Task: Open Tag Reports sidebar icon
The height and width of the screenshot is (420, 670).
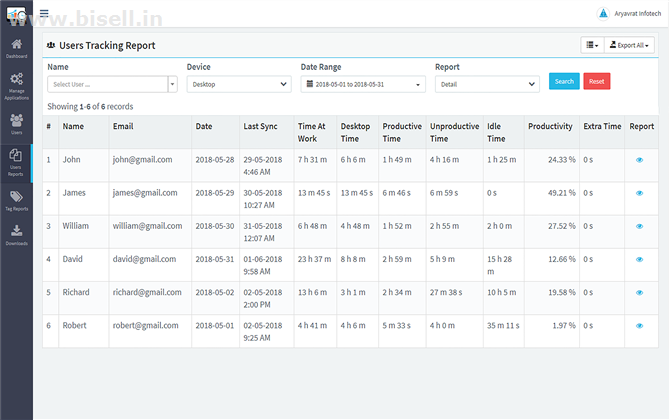Action: 16,197
